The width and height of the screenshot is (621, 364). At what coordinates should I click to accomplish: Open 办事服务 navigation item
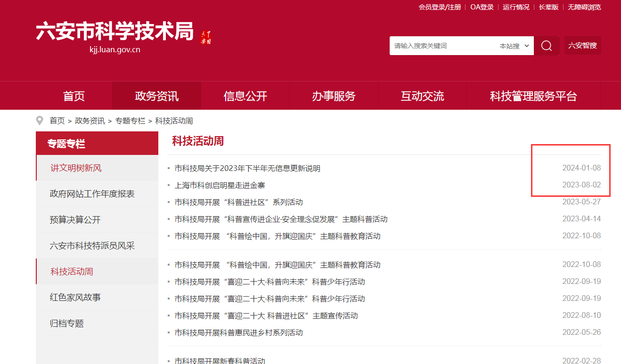click(334, 96)
